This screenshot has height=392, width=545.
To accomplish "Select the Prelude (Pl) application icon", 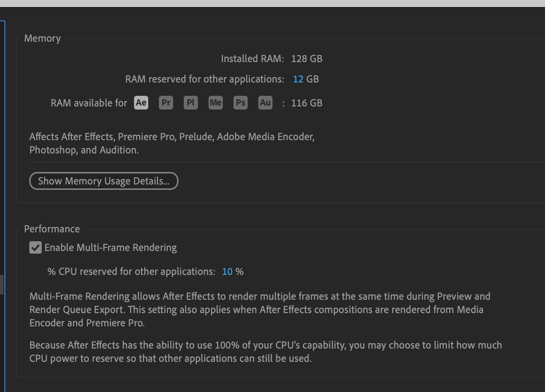I will 190,102.
